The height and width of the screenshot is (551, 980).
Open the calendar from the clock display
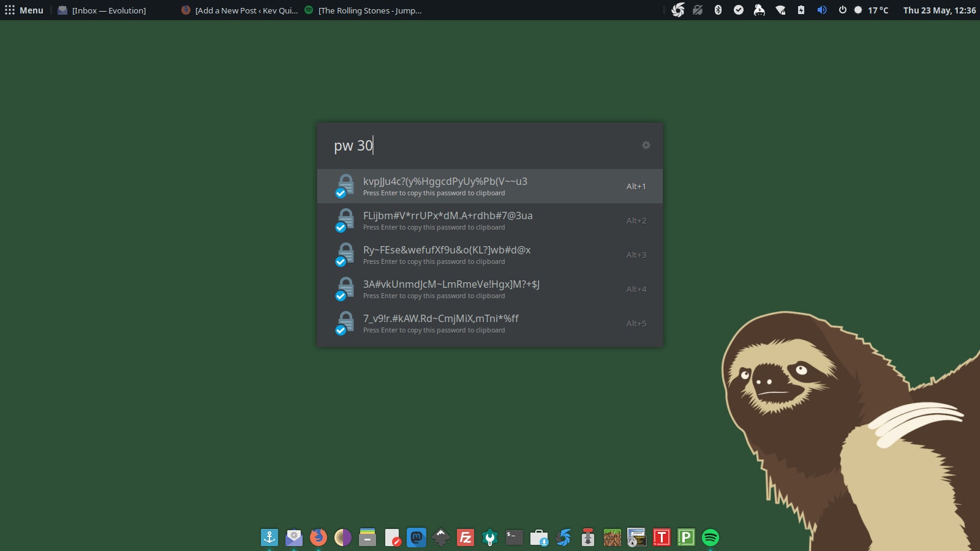[940, 10]
